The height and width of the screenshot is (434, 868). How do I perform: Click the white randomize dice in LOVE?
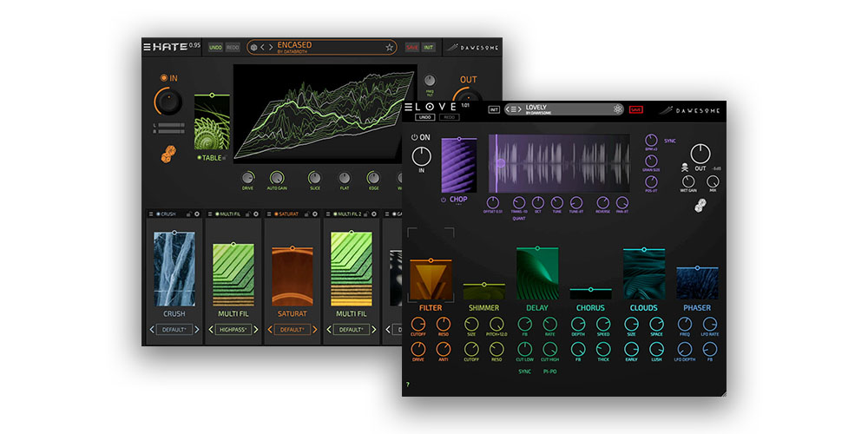tap(700, 205)
